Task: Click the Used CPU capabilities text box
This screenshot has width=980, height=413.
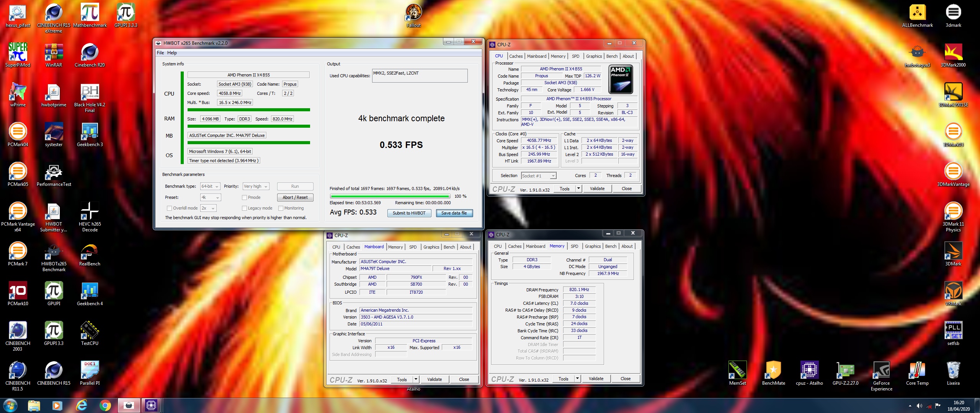Action: click(x=420, y=76)
